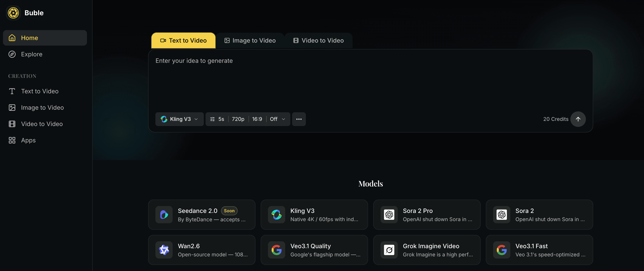Click the film icon on Video to Video tab

click(296, 40)
